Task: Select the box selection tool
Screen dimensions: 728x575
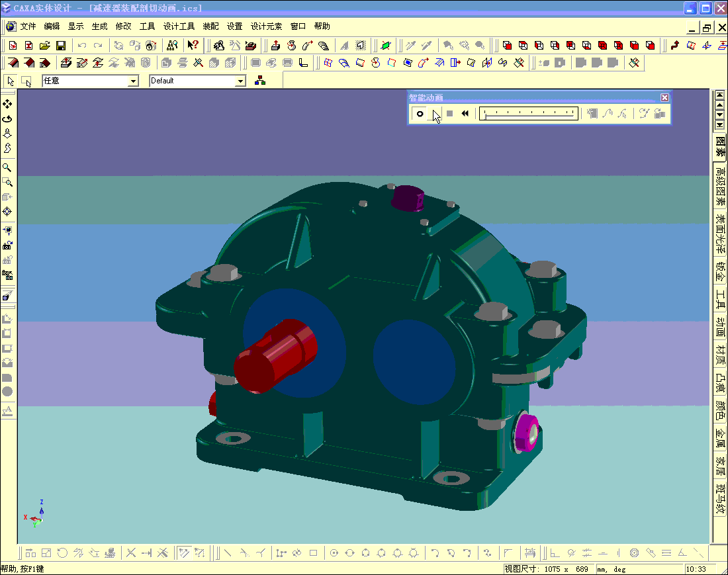Action: pyautogui.click(x=26, y=81)
